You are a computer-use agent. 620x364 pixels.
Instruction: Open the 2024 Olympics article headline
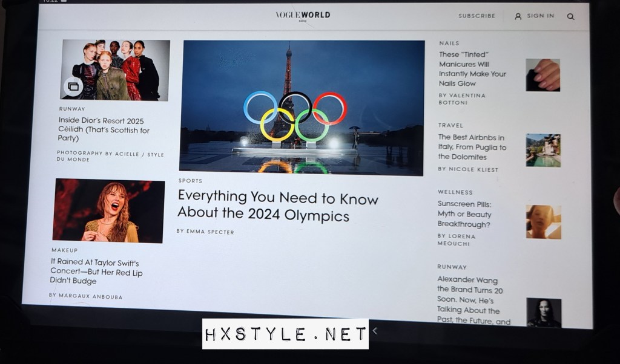tap(277, 206)
